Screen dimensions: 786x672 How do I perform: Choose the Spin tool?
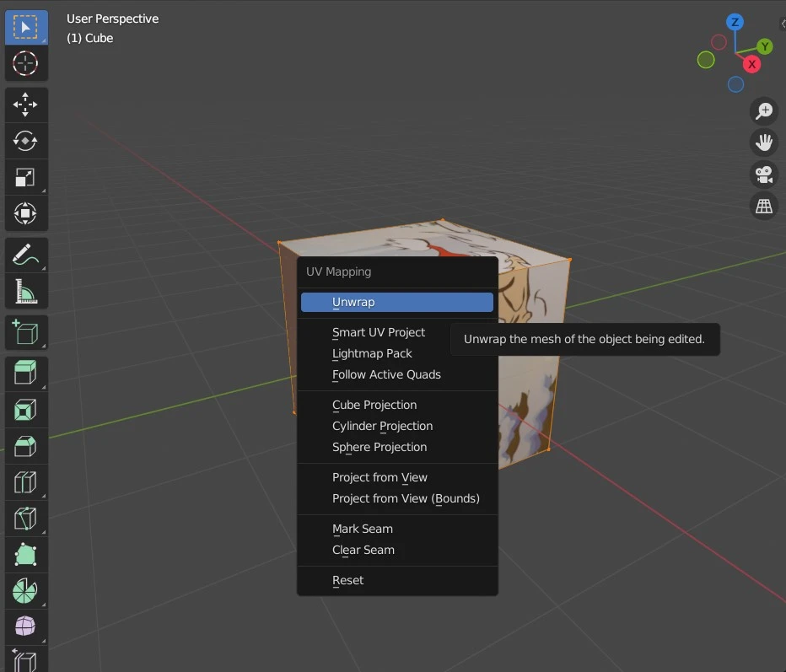26,591
